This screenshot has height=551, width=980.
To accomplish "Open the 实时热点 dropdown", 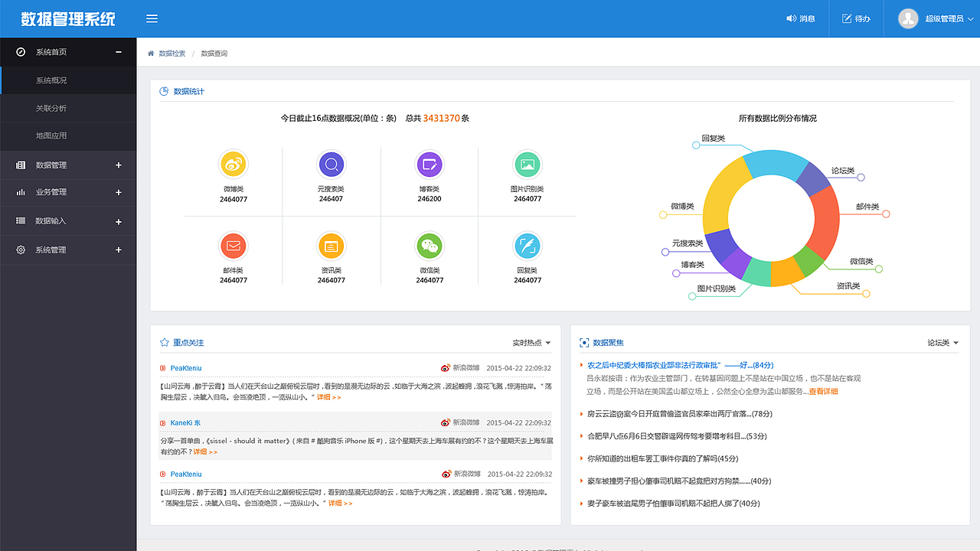I will [x=531, y=343].
